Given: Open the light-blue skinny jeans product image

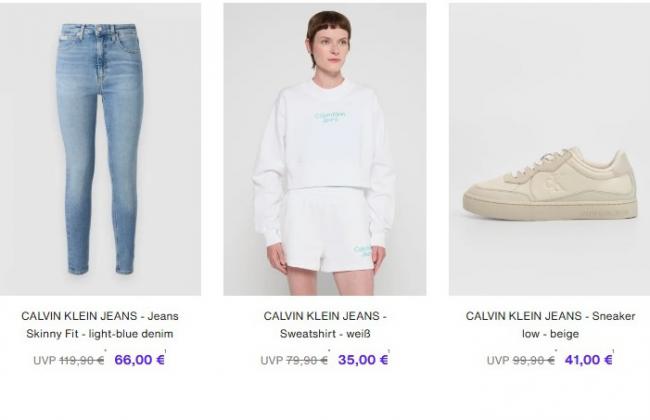Looking at the screenshot, I should coord(100,149).
